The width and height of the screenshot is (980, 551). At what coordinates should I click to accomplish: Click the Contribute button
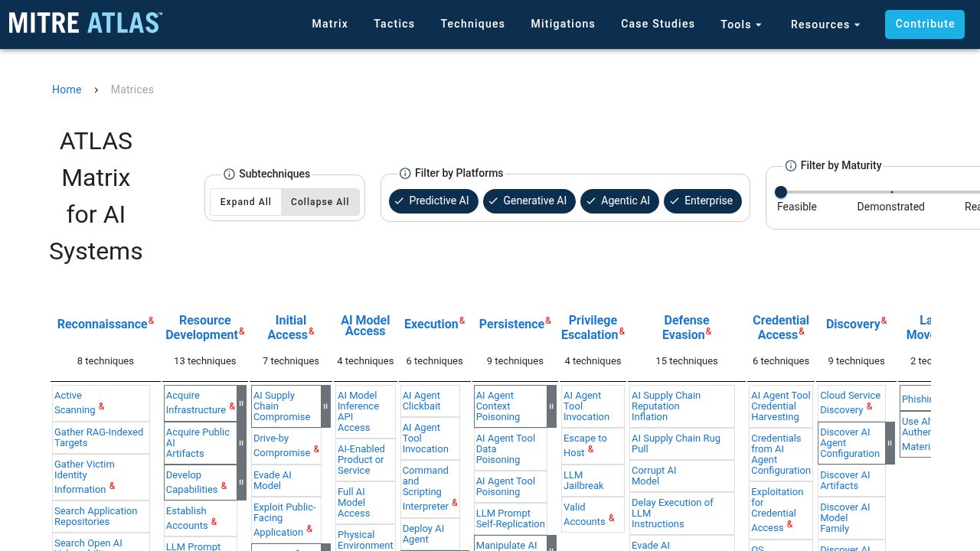click(x=925, y=24)
